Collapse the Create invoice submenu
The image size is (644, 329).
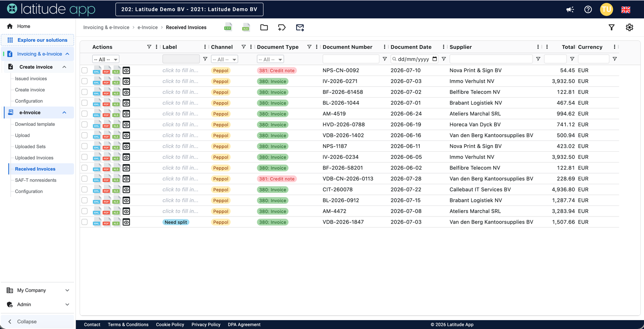[x=64, y=67]
